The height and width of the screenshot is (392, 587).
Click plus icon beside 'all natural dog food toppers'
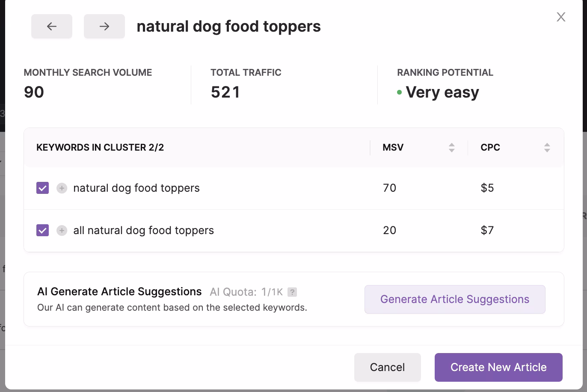62,231
